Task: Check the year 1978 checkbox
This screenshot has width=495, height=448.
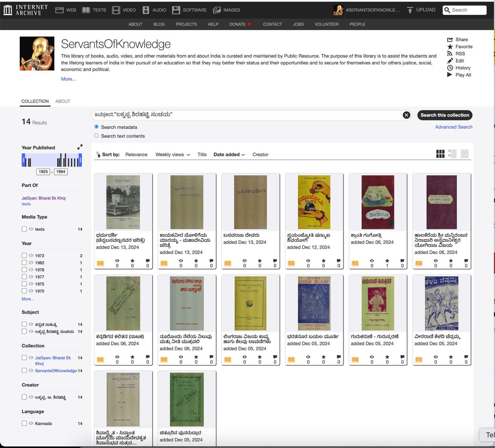Action: click(x=24, y=270)
